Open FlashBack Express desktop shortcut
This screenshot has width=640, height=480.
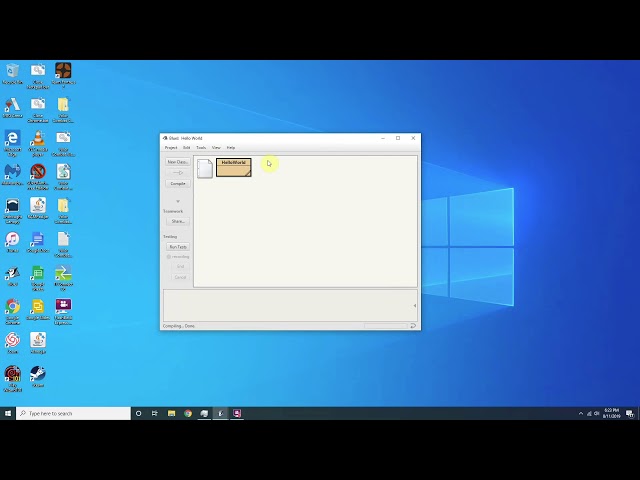pyautogui.click(x=63, y=311)
